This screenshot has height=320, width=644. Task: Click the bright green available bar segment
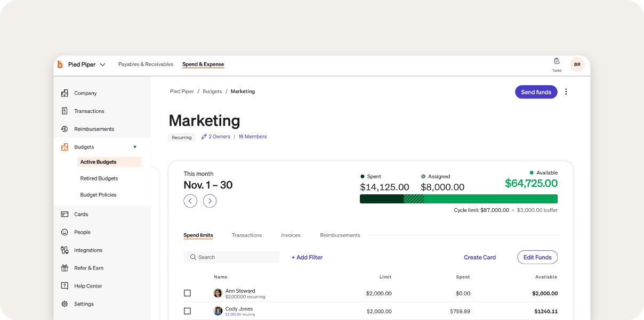point(491,199)
